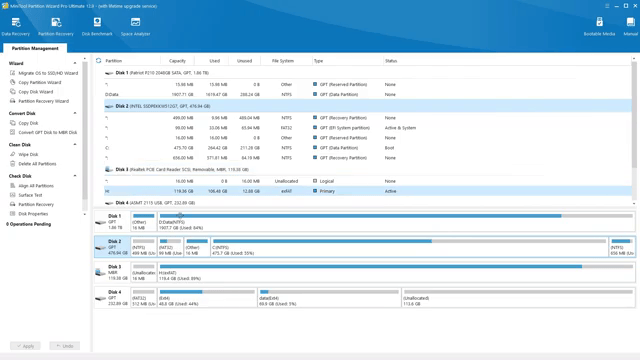Image resolution: width=640 pixels, height=360 pixels.
Task: Start Copy Disk Wizard
Action: [x=31, y=92]
